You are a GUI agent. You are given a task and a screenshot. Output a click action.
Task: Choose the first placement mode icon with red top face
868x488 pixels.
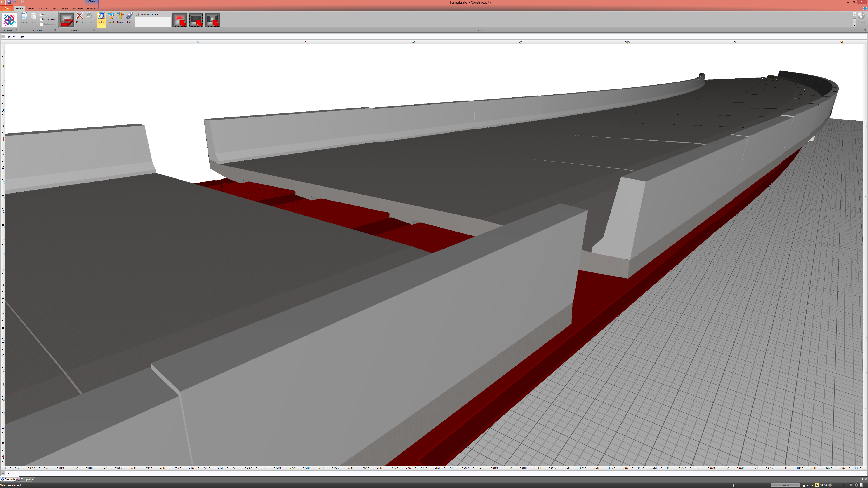click(x=180, y=20)
